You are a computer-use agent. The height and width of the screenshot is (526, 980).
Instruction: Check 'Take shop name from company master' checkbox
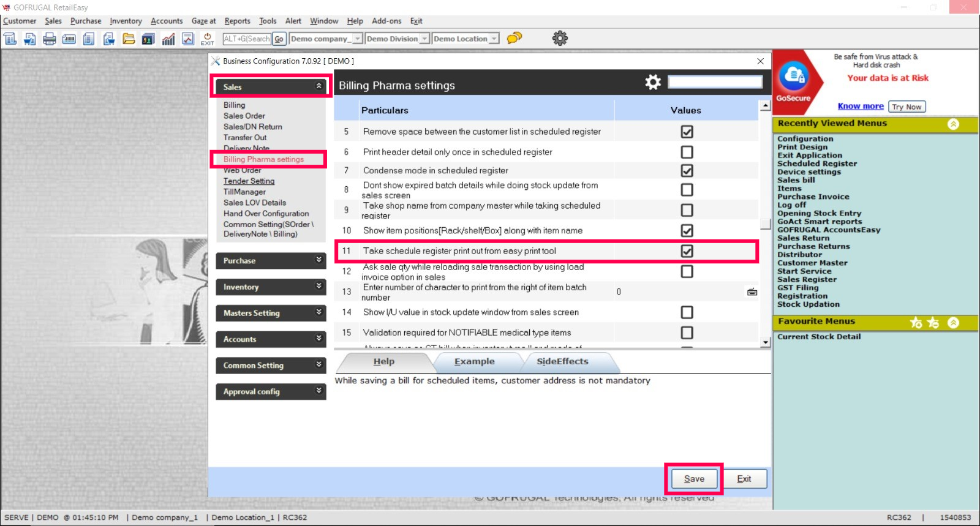(687, 210)
